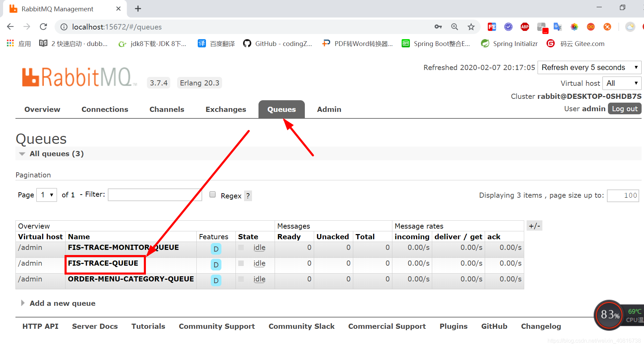This screenshot has width=644, height=347.
Task: Open the Baidu Translate bookmark
Action: tap(217, 44)
